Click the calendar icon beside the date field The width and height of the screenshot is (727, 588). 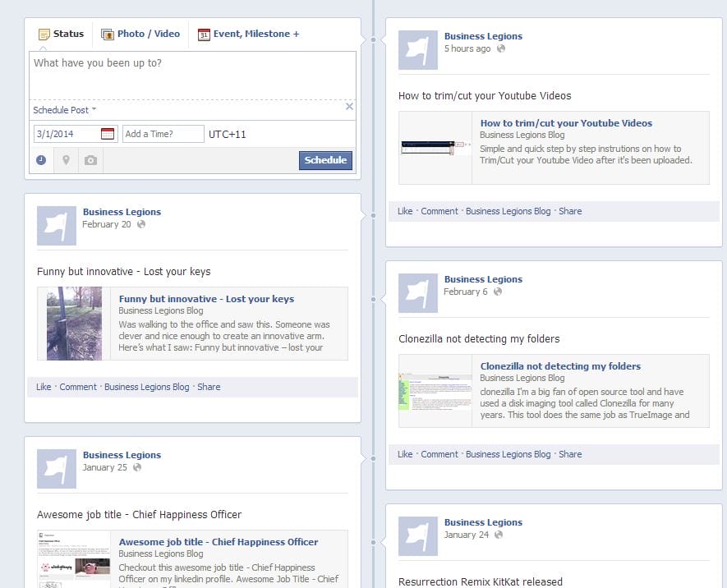pos(108,132)
